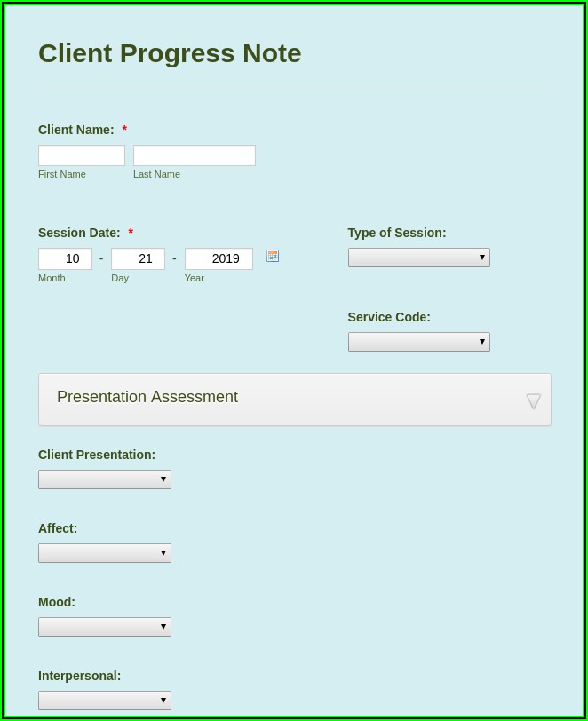
Task: Click the Last Name sublabel
Action: pos(156,174)
